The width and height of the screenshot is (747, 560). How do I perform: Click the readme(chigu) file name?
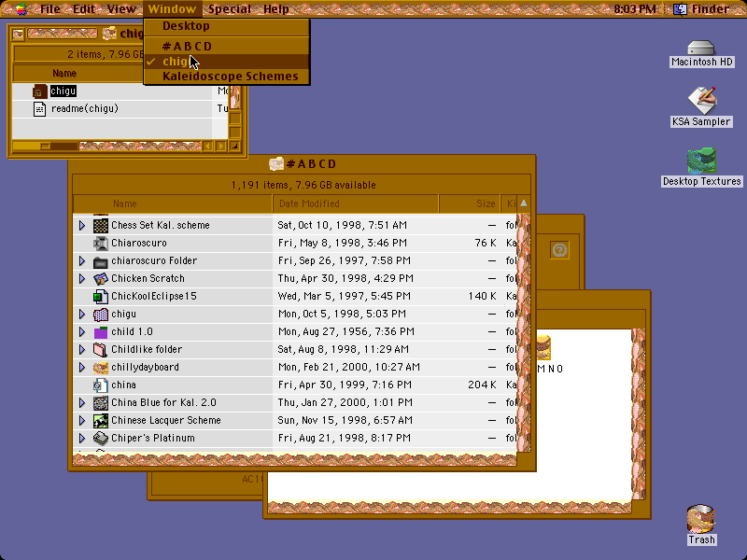coord(85,108)
